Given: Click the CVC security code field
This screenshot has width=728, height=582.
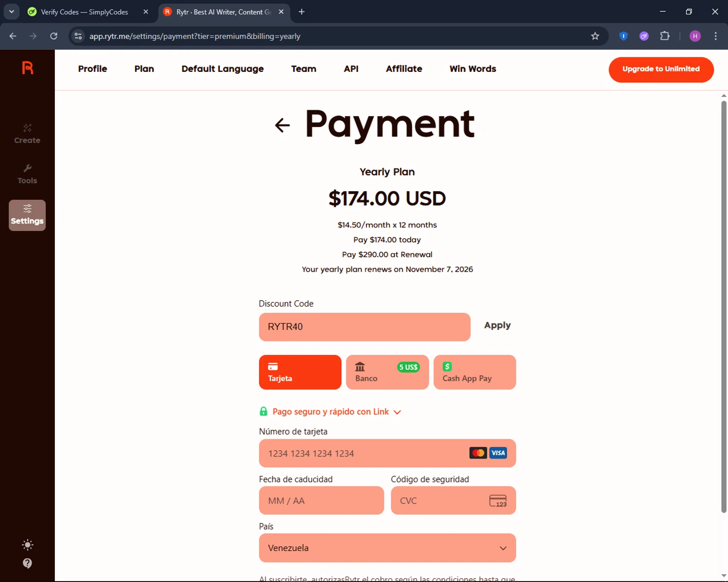Looking at the screenshot, I should (453, 501).
